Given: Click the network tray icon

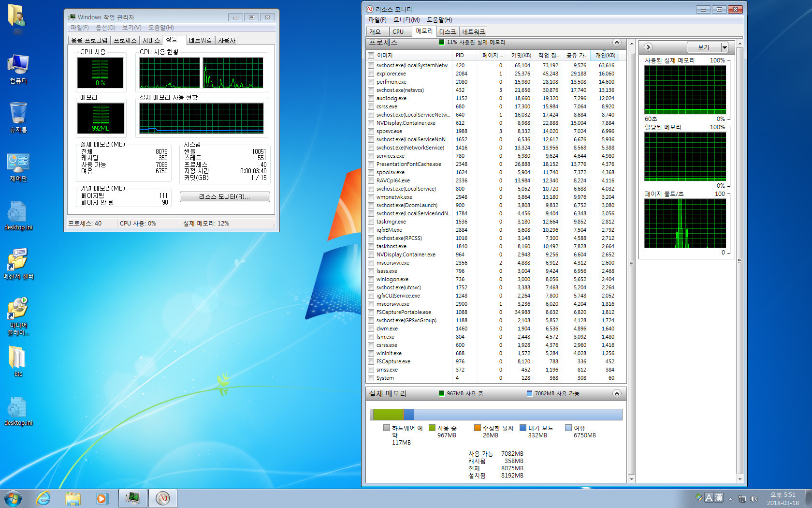Looking at the screenshot, I should tap(742, 498).
